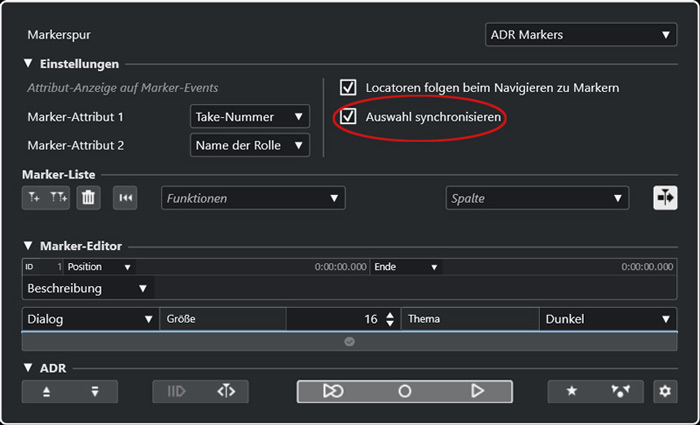Collapse the Einstellungen section
Screen dimensions: 700x425
29,63
